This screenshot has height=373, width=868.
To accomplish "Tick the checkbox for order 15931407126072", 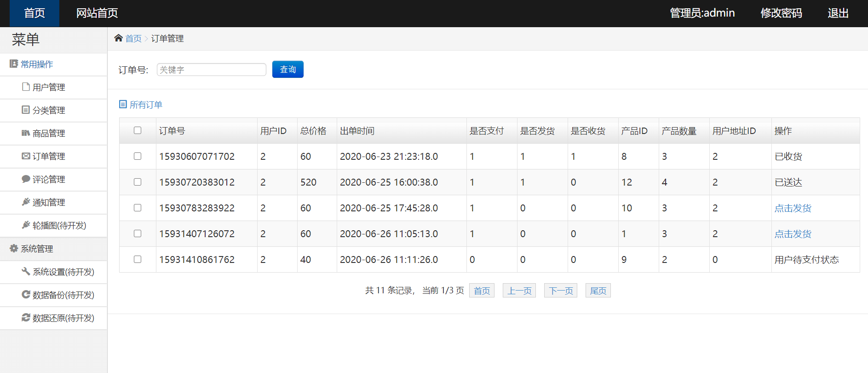I will pos(138,233).
